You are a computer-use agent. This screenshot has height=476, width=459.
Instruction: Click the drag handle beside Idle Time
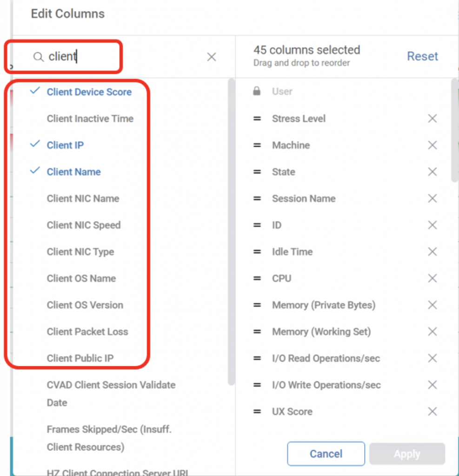(x=257, y=252)
